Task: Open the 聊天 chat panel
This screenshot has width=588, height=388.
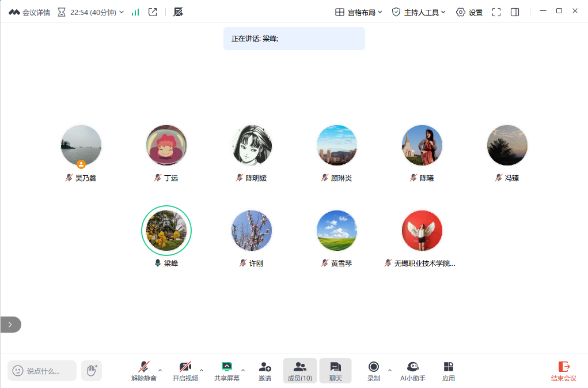Action: pyautogui.click(x=335, y=371)
